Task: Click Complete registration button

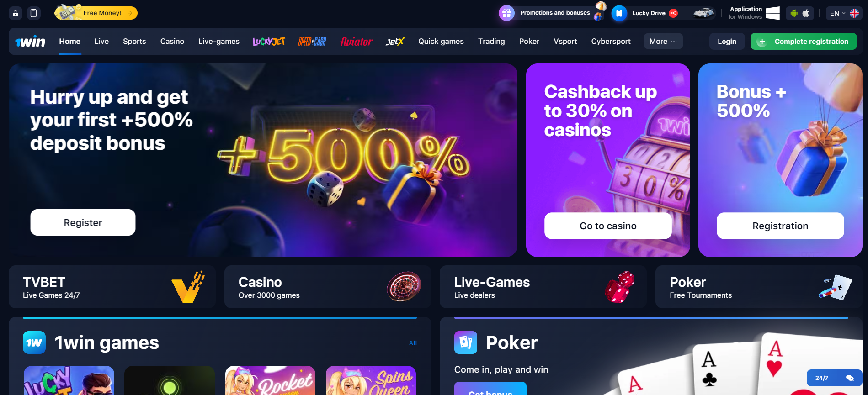Action: pyautogui.click(x=804, y=42)
